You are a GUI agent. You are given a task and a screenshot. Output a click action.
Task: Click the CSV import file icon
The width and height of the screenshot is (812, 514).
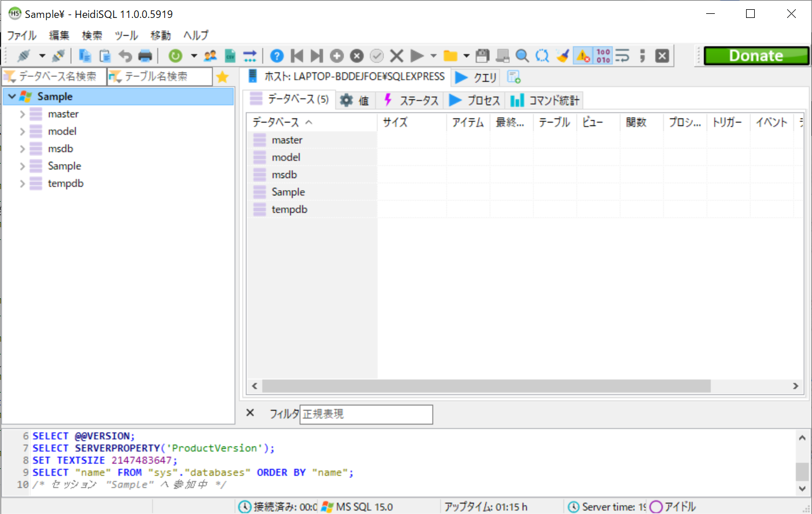pos(230,56)
